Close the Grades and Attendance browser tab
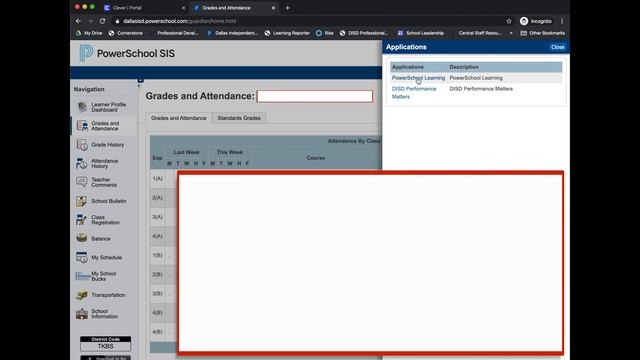 click(273, 8)
